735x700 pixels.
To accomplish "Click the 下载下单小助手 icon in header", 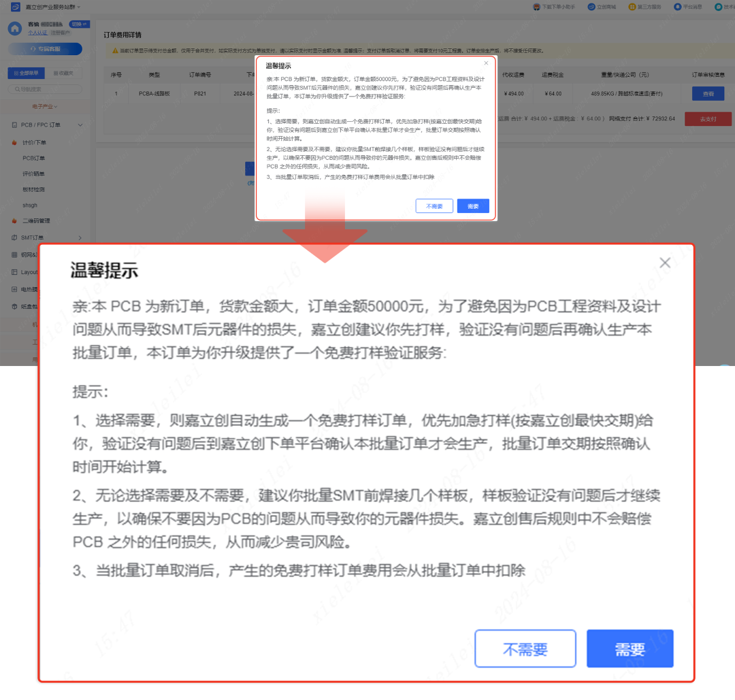I will click(x=537, y=7).
